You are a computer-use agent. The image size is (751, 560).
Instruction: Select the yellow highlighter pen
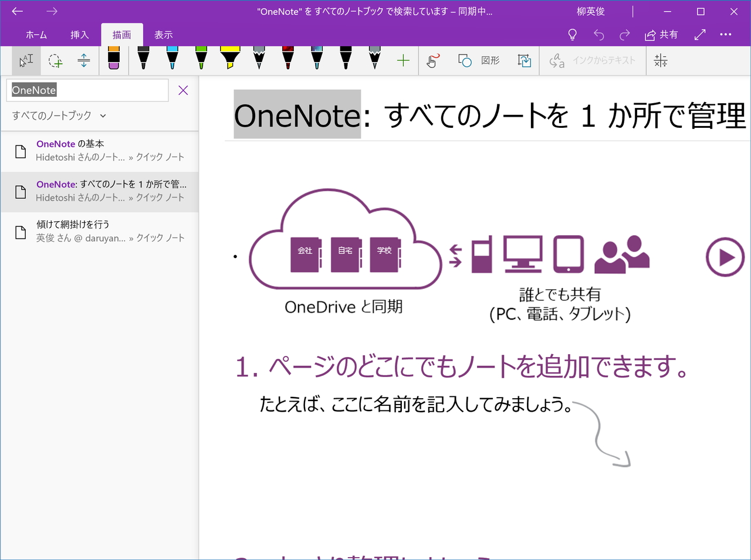click(231, 60)
